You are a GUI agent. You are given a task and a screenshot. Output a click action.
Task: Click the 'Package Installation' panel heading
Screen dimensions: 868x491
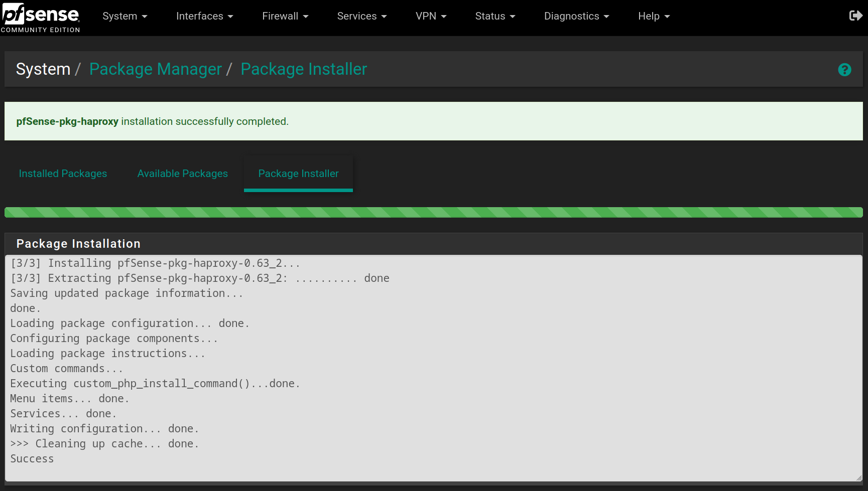(78, 244)
